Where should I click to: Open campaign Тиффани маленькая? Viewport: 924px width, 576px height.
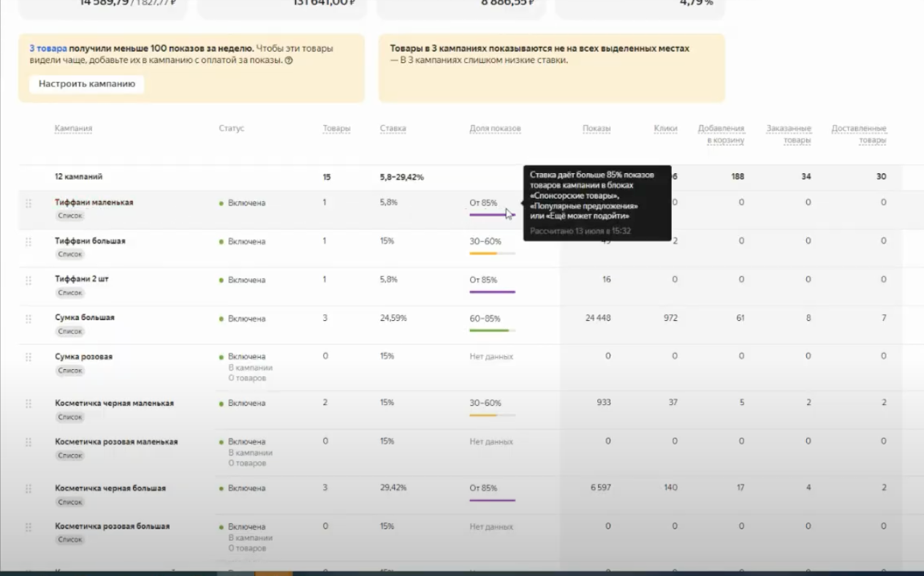click(94, 202)
